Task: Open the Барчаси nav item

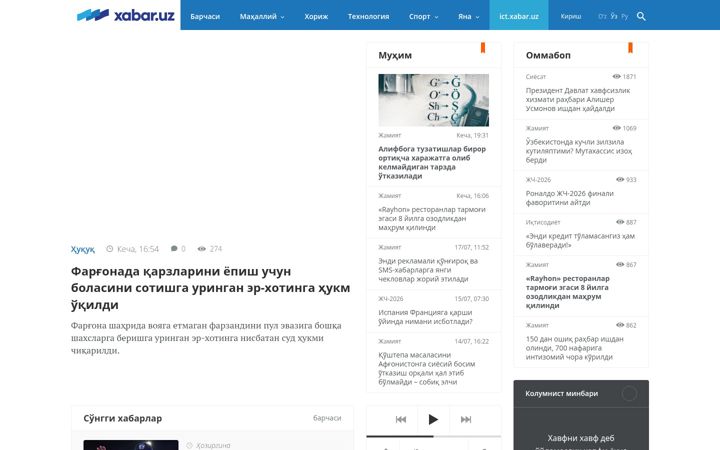Action: (x=205, y=17)
